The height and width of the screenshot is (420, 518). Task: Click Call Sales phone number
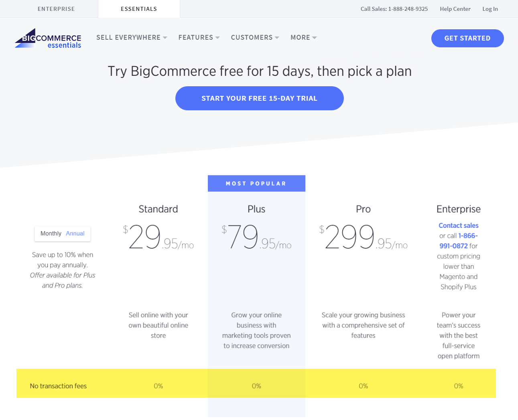(394, 9)
